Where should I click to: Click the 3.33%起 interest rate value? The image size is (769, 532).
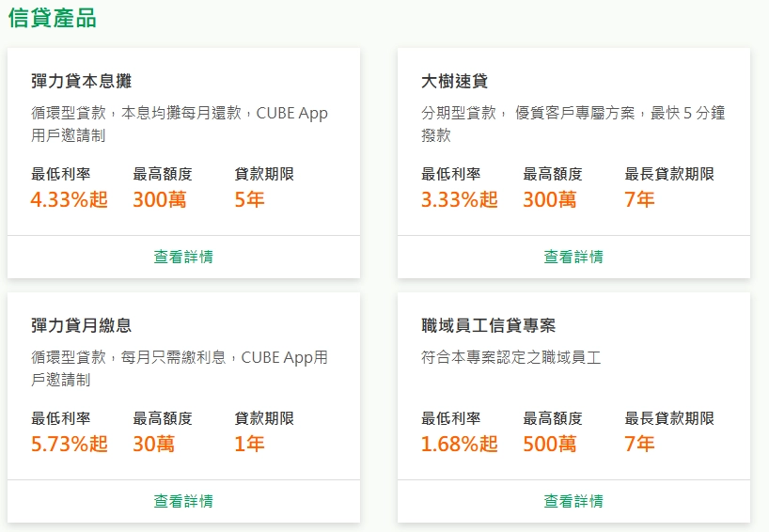[x=460, y=199]
